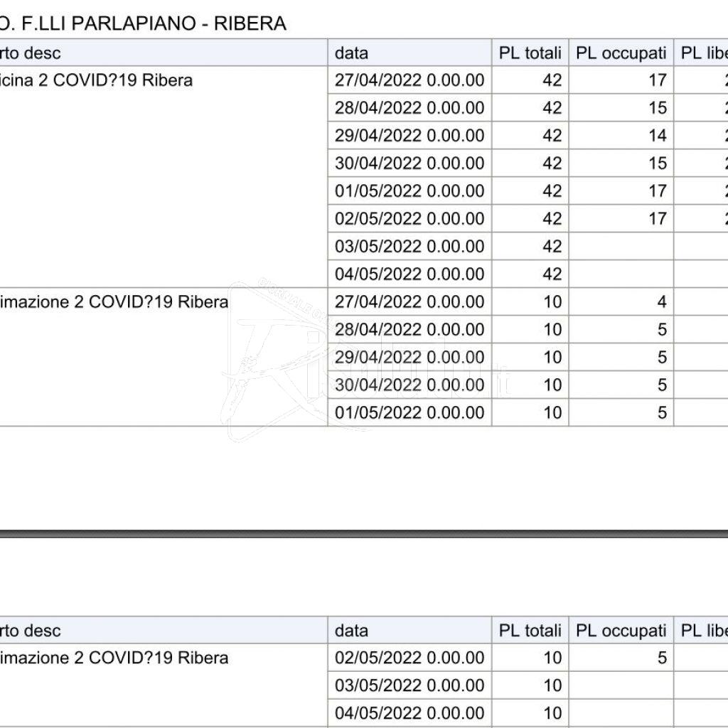Click the "data" column header in top table
The height and width of the screenshot is (728, 728).
tap(351, 53)
